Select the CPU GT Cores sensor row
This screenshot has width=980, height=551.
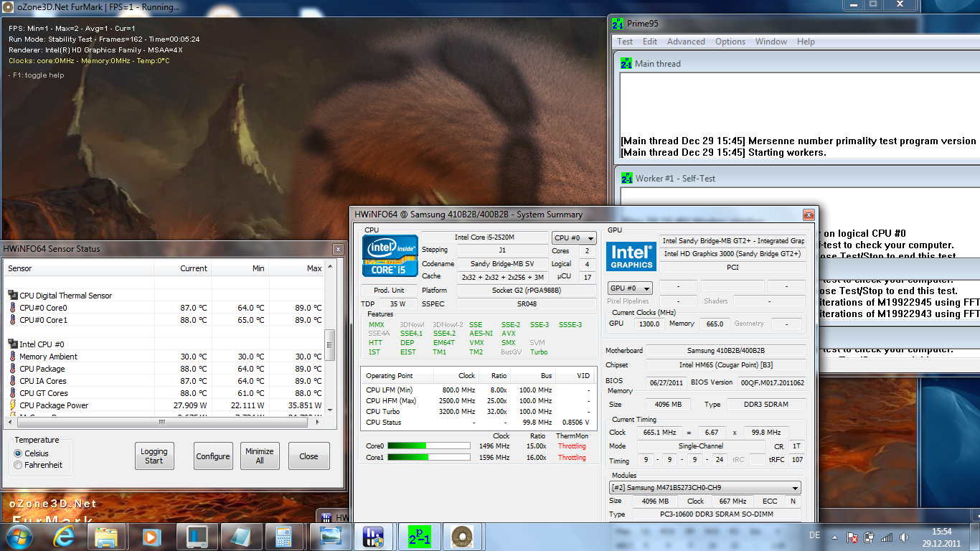pos(164,393)
